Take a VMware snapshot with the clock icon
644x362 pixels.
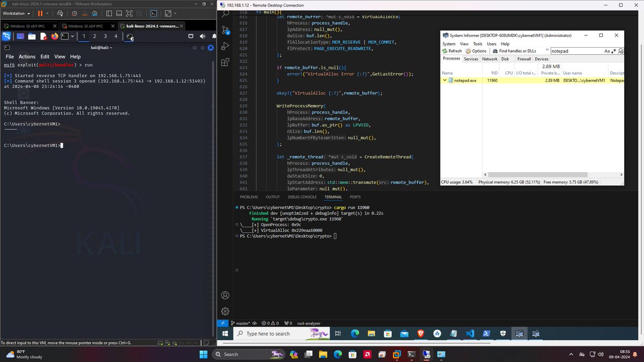pyautogui.click(x=74, y=13)
